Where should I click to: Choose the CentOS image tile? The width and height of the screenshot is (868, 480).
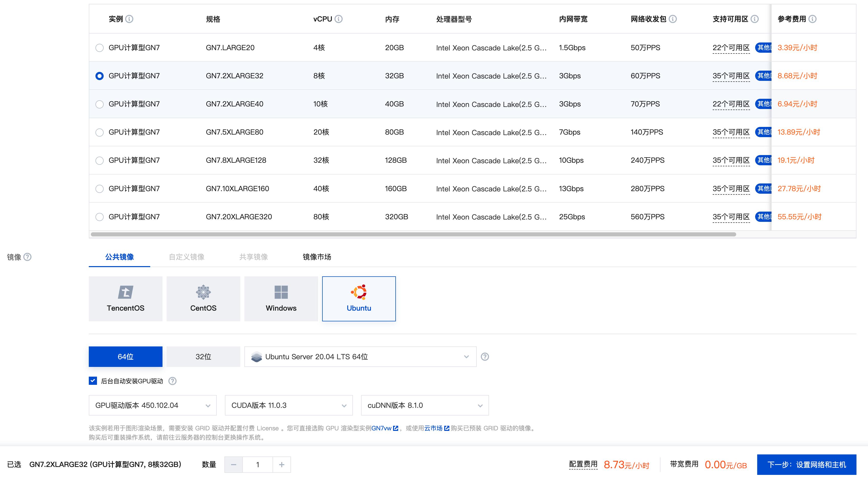click(x=203, y=299)
